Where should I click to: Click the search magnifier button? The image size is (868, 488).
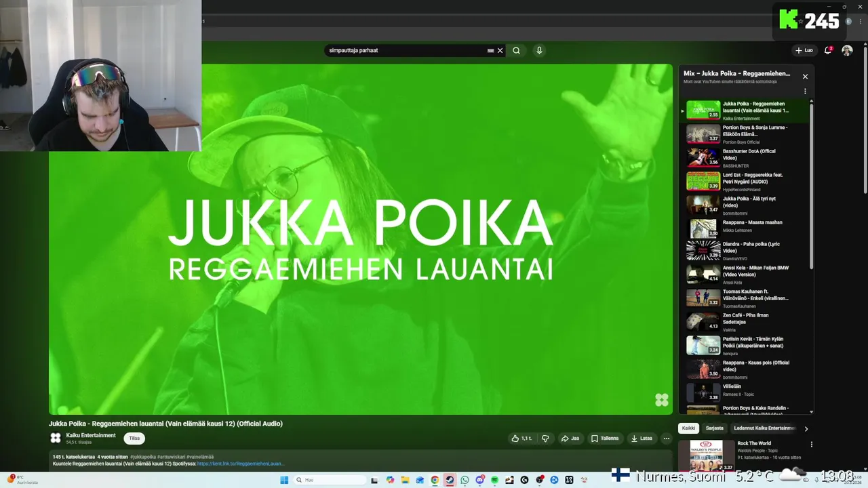516,50
